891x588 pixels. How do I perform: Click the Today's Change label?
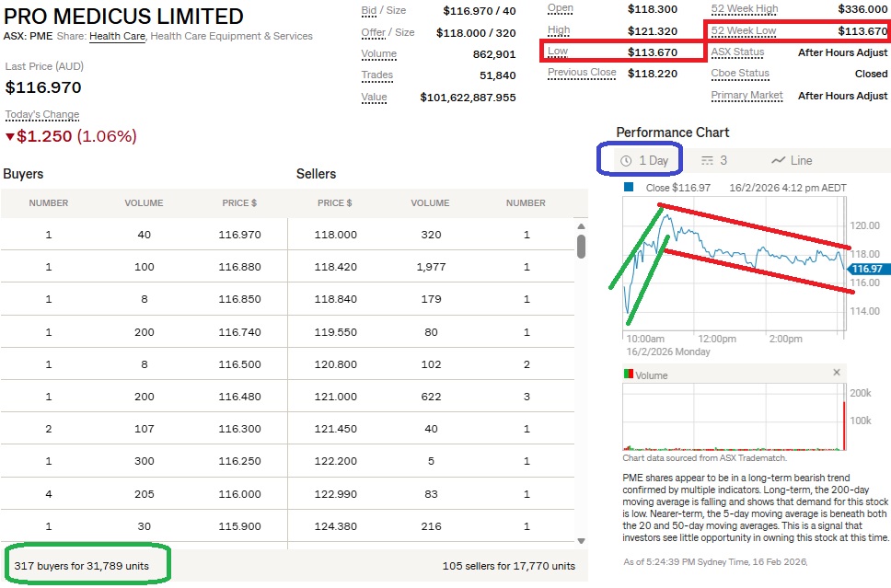[x=42, y=115]
